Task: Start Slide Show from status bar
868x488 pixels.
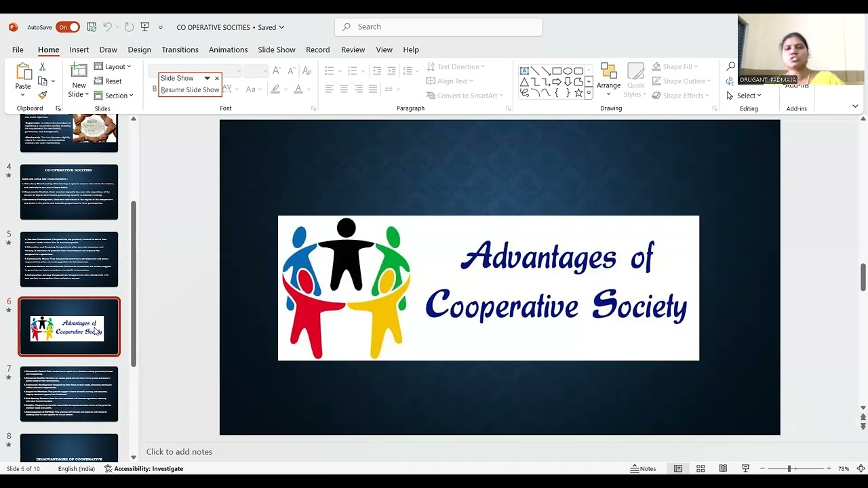Action: point(745,468)
